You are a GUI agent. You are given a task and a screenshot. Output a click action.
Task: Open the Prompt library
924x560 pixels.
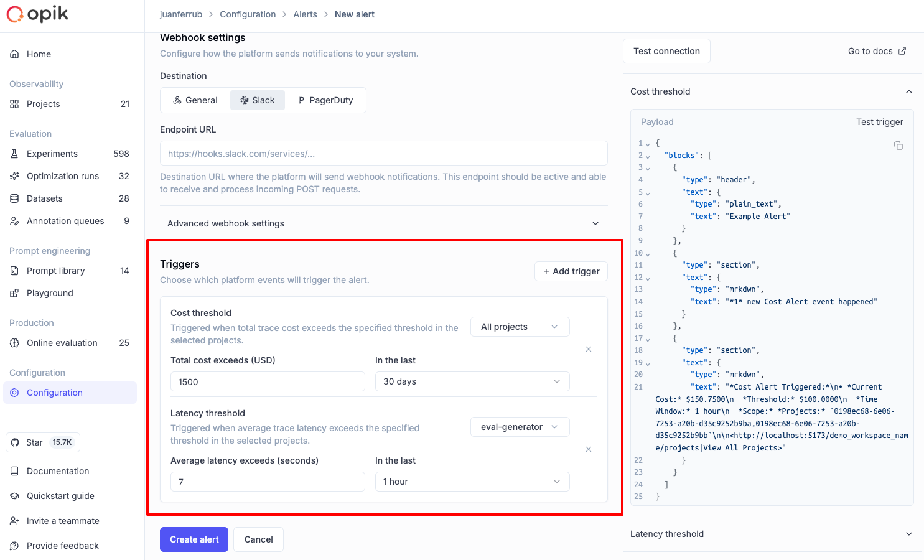coord(55,271)
